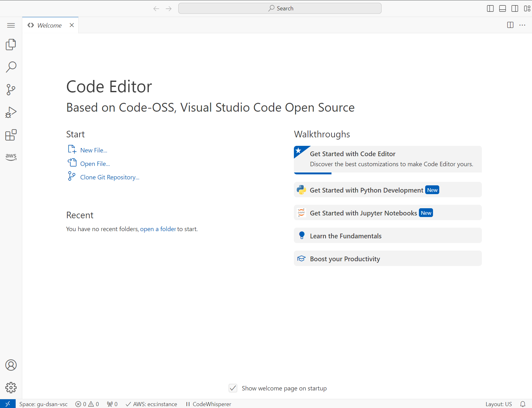Click CodeWhisperer status bar item
532x408 pixels.
click(x=208, y=404)
